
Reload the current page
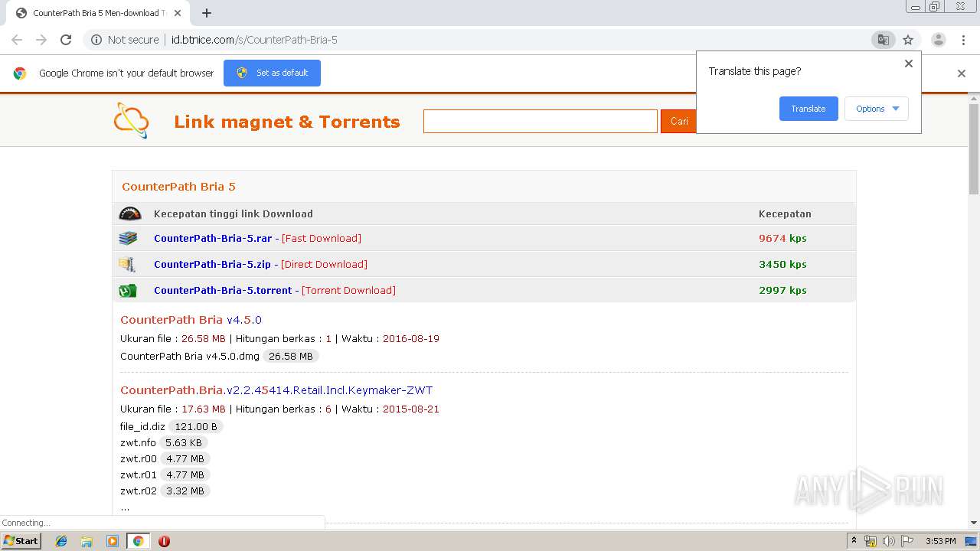point(66,40)
